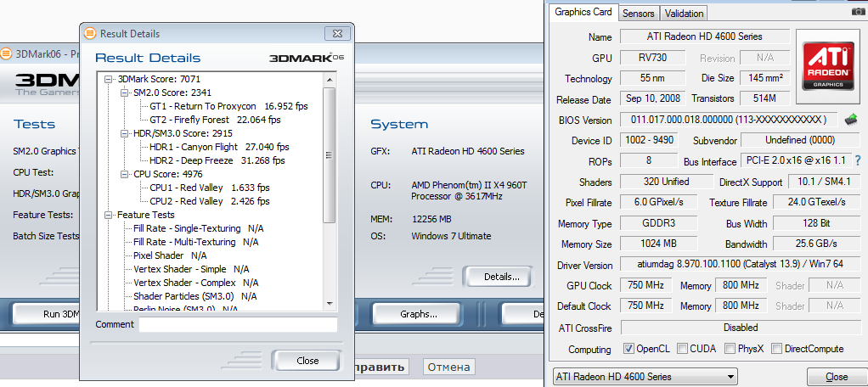Toggle the PhysX checkbox
This screenshot has height=387, width=868.
click(730, 349)
